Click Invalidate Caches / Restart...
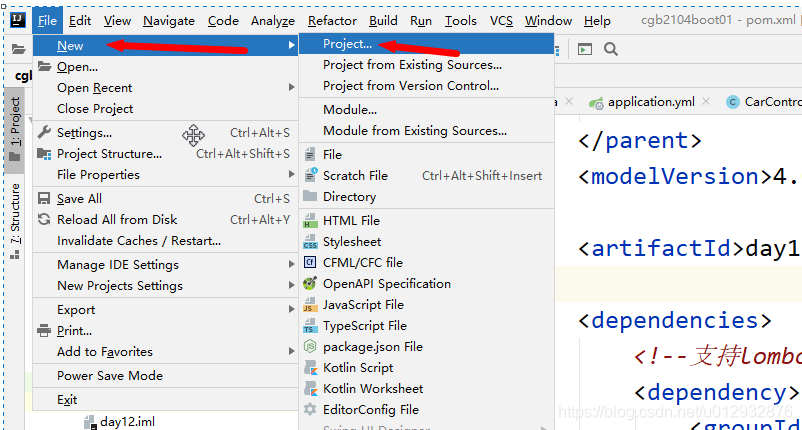This screenshot has height=430, width=802. click(x=139, y=241)
